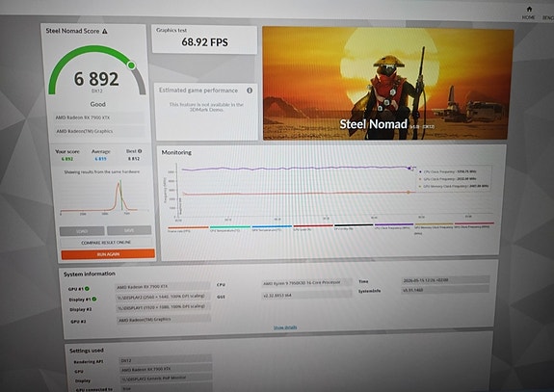Click the LOAD button
554x392 pixels.
(x=82, y=231)
